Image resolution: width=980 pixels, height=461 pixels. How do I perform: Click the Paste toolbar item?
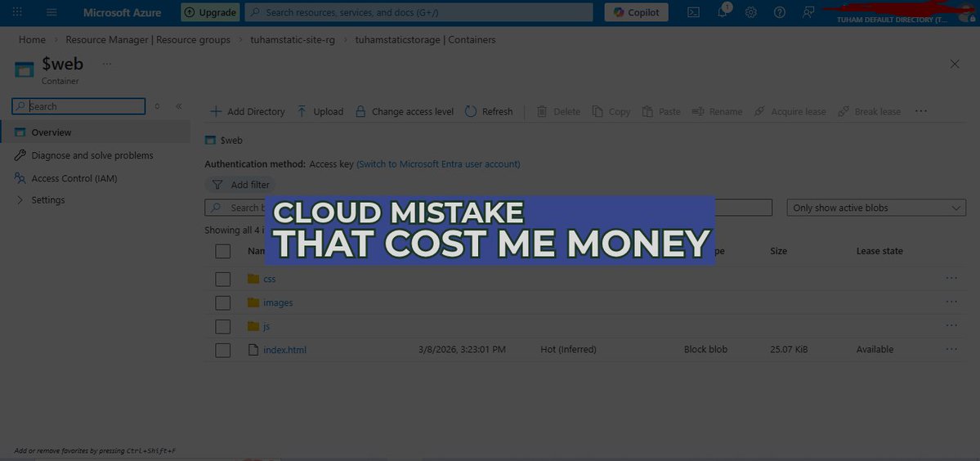[x=660, y=112]
